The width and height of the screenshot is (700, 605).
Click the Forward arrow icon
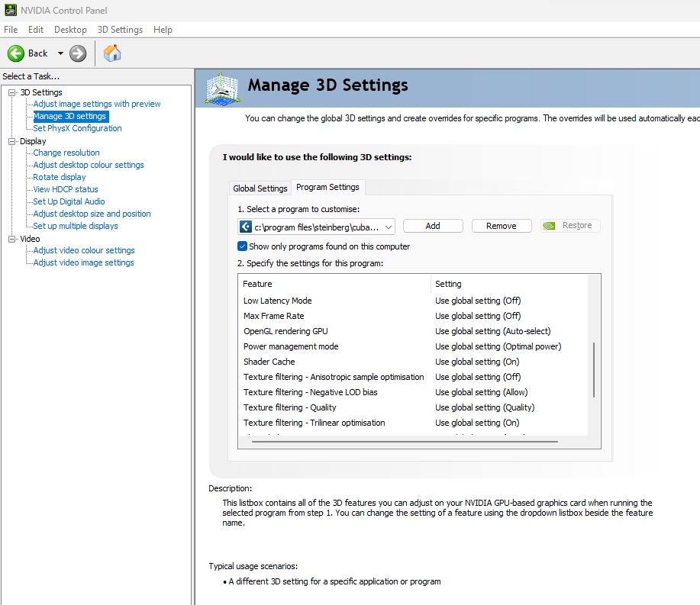pos(78,53)
